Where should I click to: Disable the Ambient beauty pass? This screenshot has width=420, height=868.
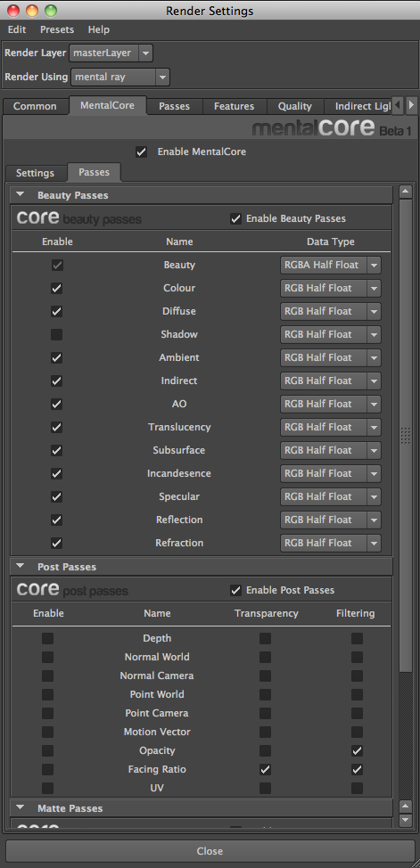pos(56,357)
